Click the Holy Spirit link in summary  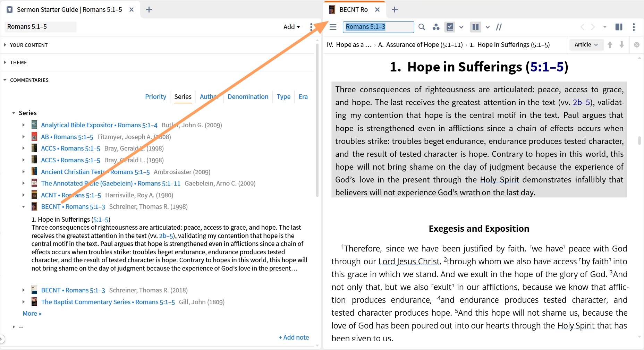(x=499, y=180)
